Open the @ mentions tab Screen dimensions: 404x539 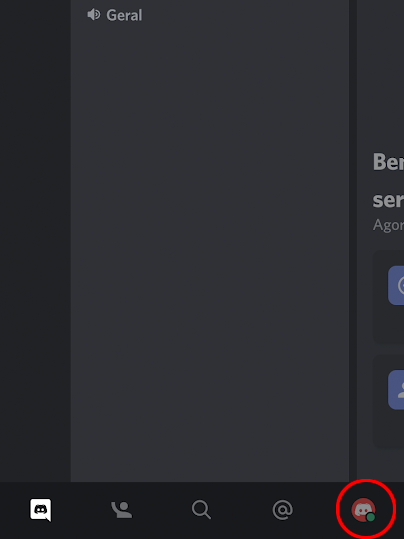click(x=283, y=510)
